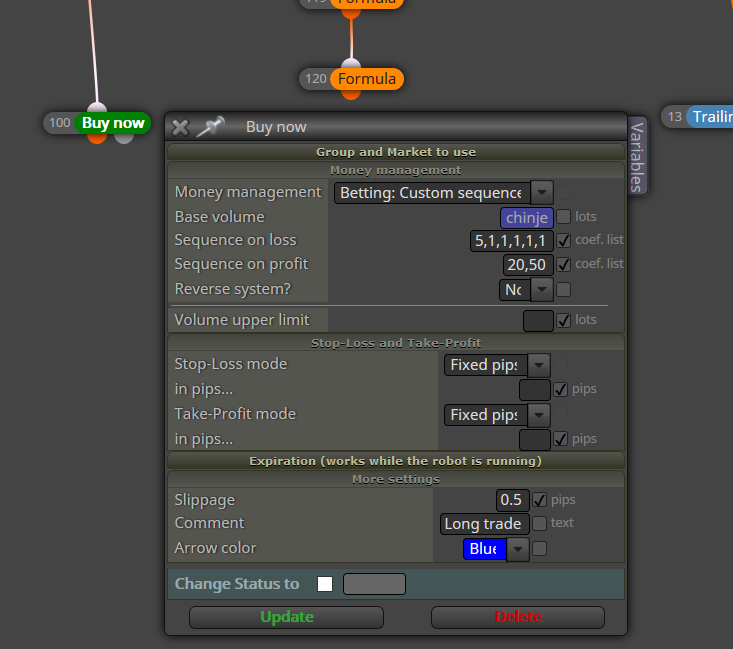Pin the Buy now panel with pushpin icon
This screenshot has height=649, width=733.
pyautogui.click(x=210, y=126)
